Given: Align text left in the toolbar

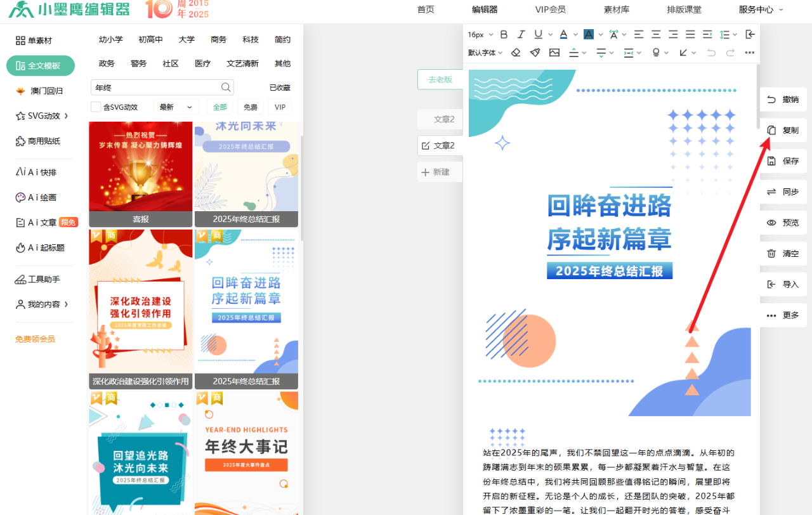Looking at the screenshot, I should (x=639, y=34).
